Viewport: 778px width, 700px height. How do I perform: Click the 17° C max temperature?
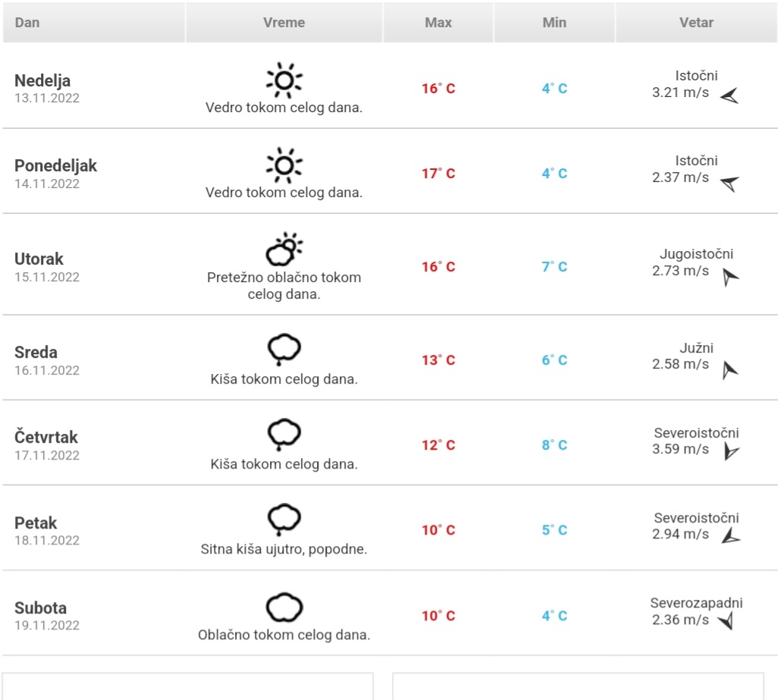tap(438, 174)
